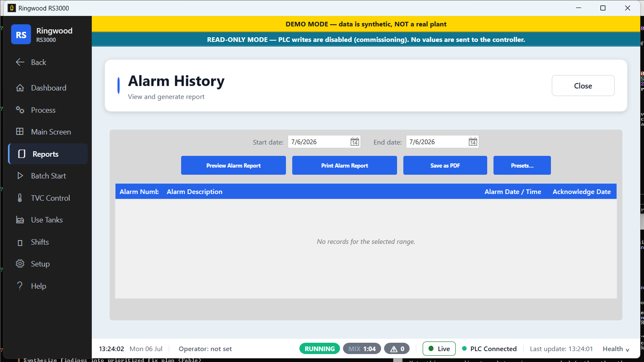The height and width of the screenshot is (362, 644).
Task: Click the Save as PDF button
Action: click(x=445, y=165)
